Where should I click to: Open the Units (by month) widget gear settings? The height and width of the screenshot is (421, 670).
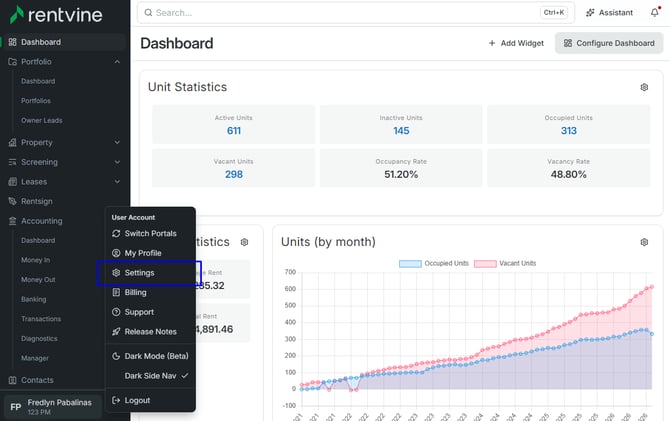click(x=644, y=242)
